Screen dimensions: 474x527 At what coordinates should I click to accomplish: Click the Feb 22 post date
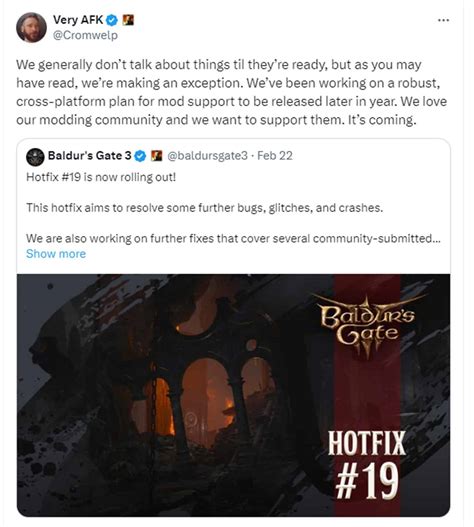pos(275,156)
